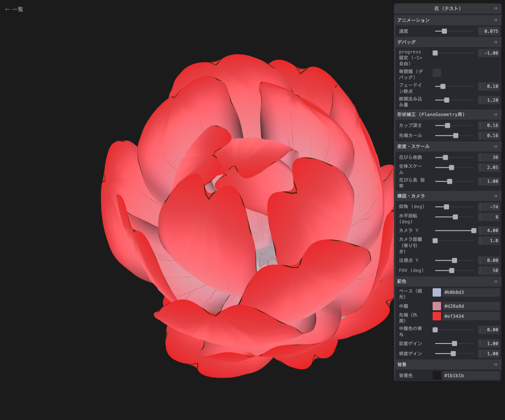Open the 先端（外周）color swatch
The height and width of the screenshot is (420, 505).
coord(437,316)
